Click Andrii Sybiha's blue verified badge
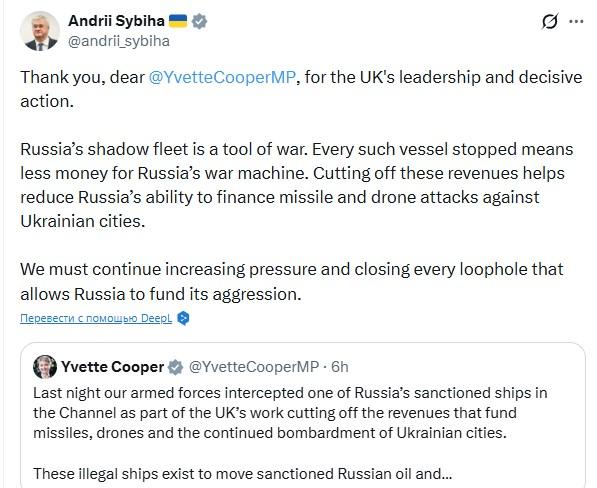 point(199,21)
